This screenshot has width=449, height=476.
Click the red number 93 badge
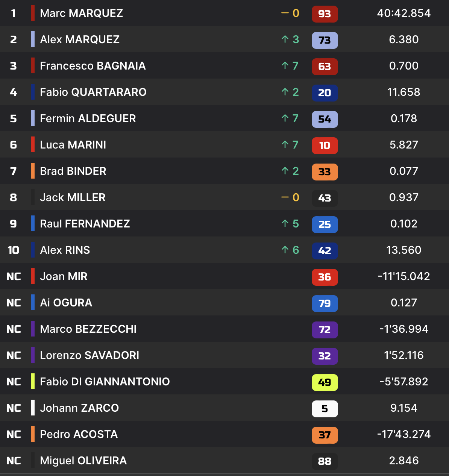(x=325, y=14)
